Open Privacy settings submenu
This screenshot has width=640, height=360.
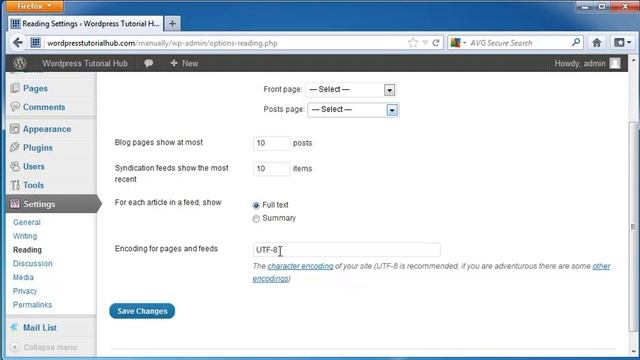[25, 291]
